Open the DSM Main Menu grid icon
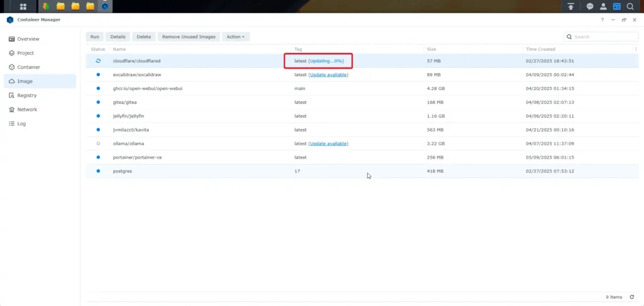The image size is (644, 306). point(23,6)
